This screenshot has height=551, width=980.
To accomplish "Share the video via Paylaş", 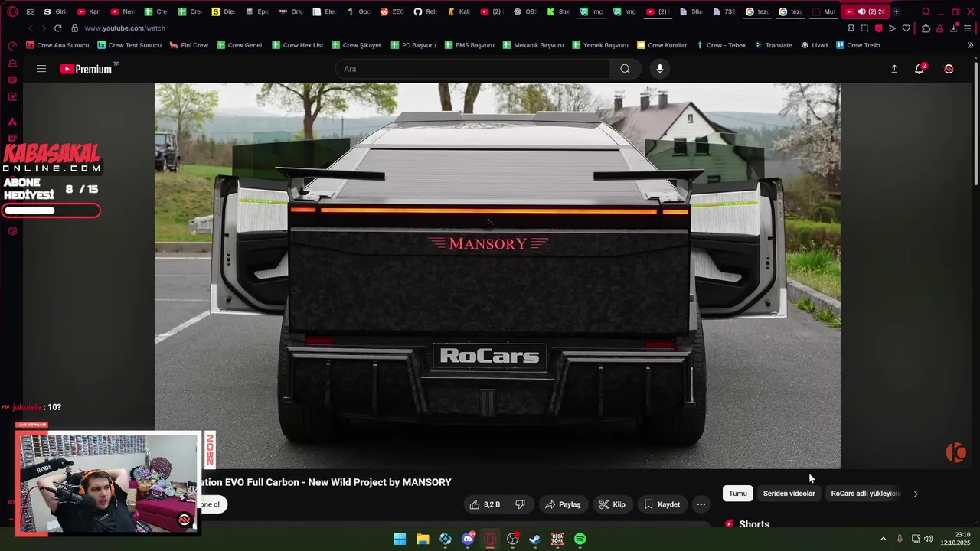I will tap(563, 504).
